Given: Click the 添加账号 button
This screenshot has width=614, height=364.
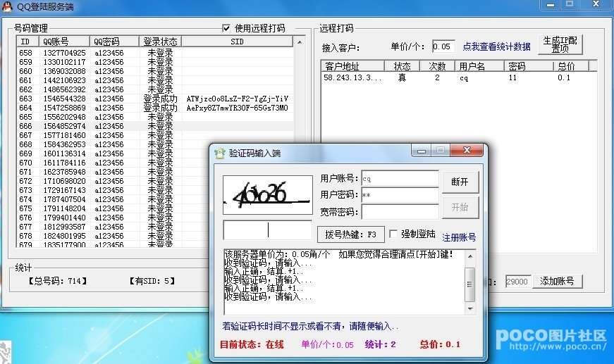Looking at the screenshot, I should click(x=557, y=281).
